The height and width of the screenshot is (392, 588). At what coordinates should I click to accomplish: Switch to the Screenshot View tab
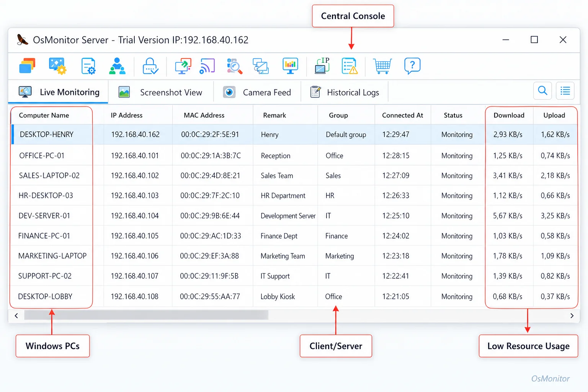tap(160, 92)
